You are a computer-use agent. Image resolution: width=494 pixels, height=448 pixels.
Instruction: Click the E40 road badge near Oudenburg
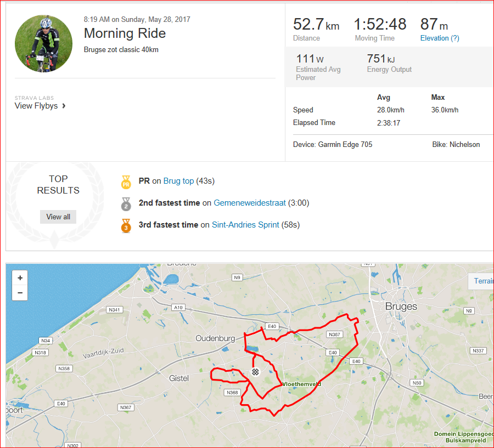pos(272,326)
